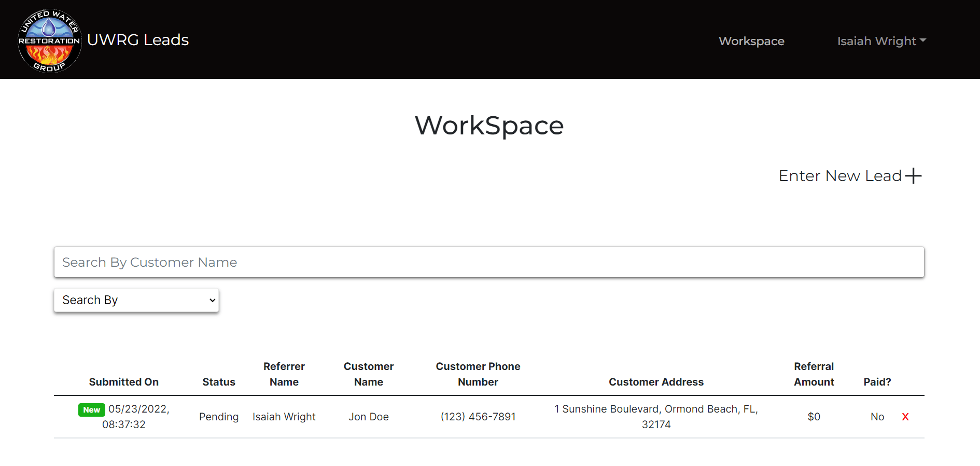
Task: Expand the Search By select box
Action: tap(136, 300)
